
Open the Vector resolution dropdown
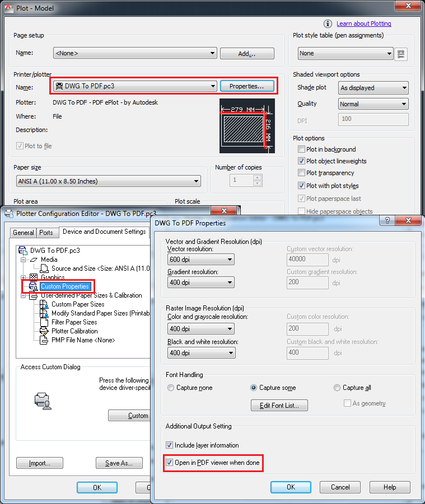point(201,260)
